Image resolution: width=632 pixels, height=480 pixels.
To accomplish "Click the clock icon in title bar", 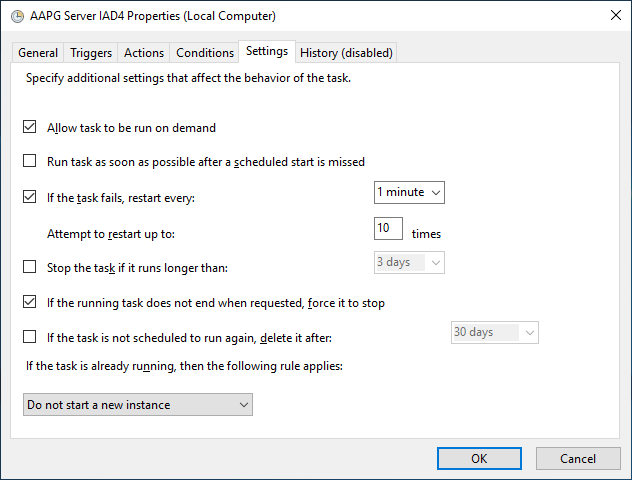I will (x=15, y=16).
